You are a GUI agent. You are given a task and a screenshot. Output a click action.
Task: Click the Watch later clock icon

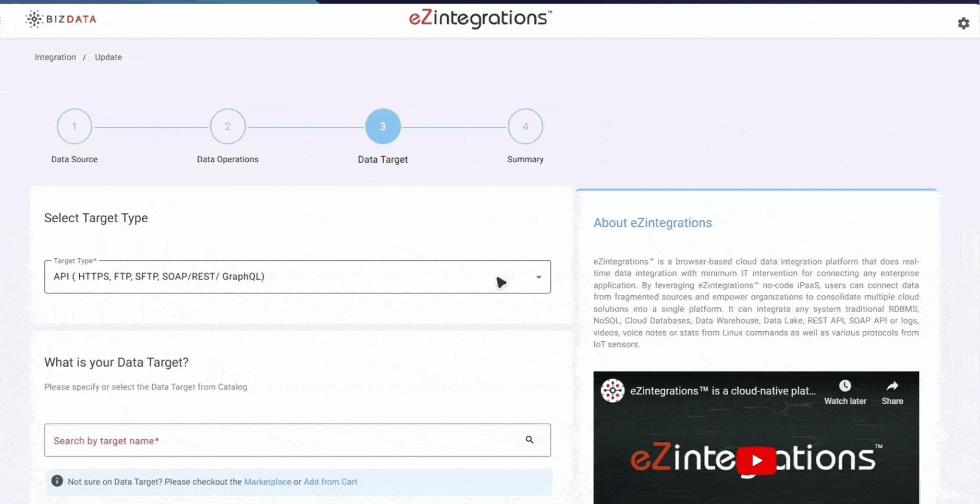(x=845, y=386)
